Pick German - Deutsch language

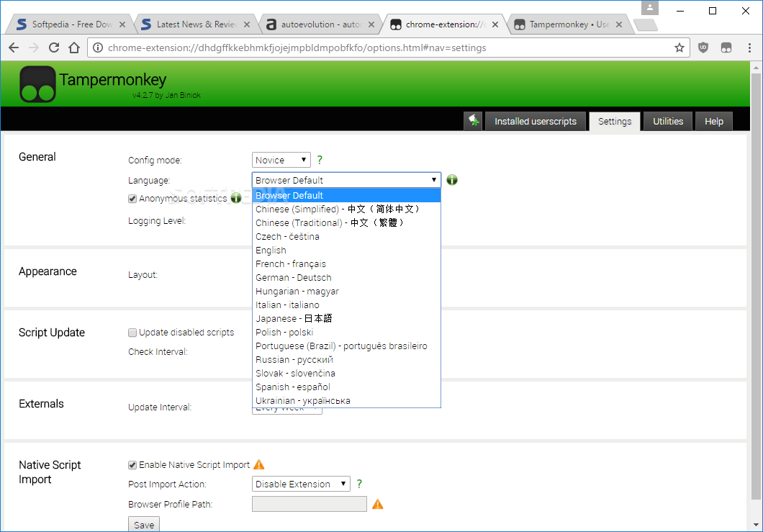(346, 277)
